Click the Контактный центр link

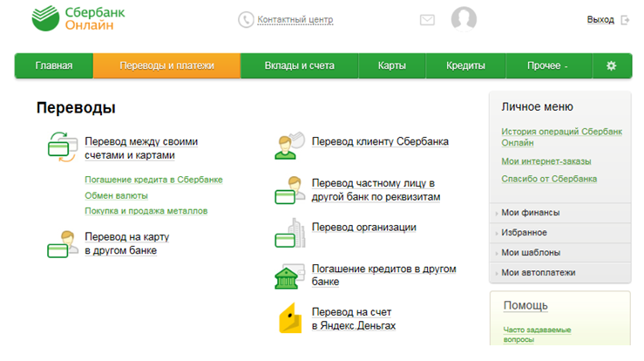coord(295,20)
